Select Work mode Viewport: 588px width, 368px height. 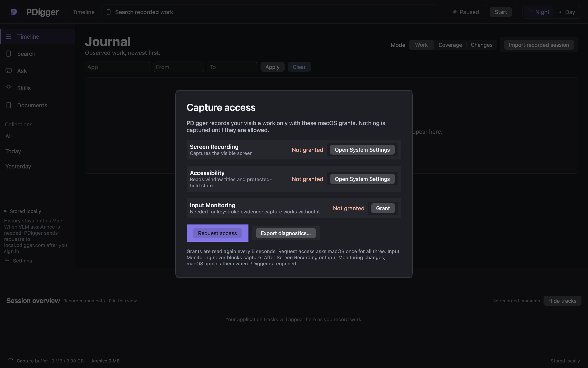421,45
